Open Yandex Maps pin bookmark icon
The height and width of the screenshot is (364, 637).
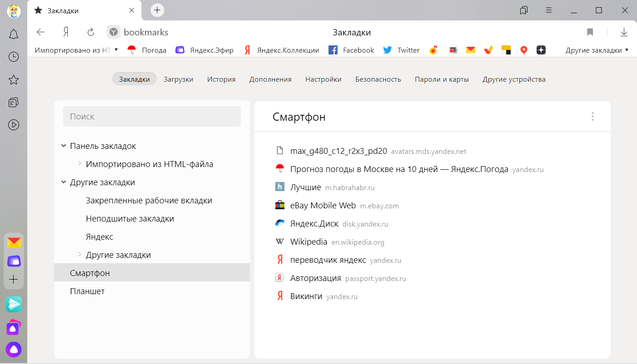524,50
